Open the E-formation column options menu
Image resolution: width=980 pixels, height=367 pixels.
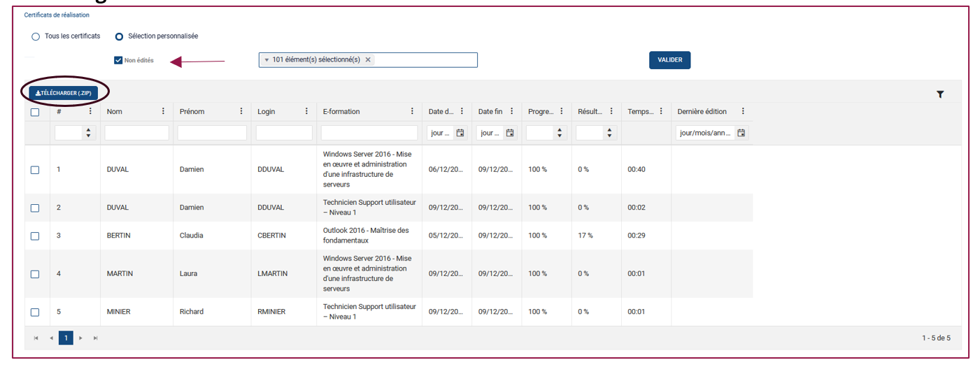412,111
